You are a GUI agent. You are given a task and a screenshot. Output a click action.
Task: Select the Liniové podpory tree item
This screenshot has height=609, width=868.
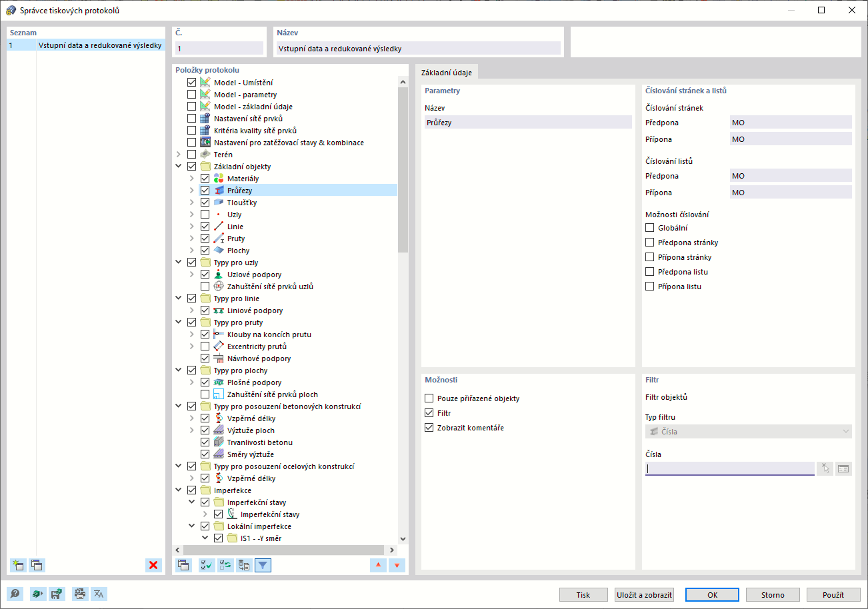pyautogui.click(x=255, y=310)
